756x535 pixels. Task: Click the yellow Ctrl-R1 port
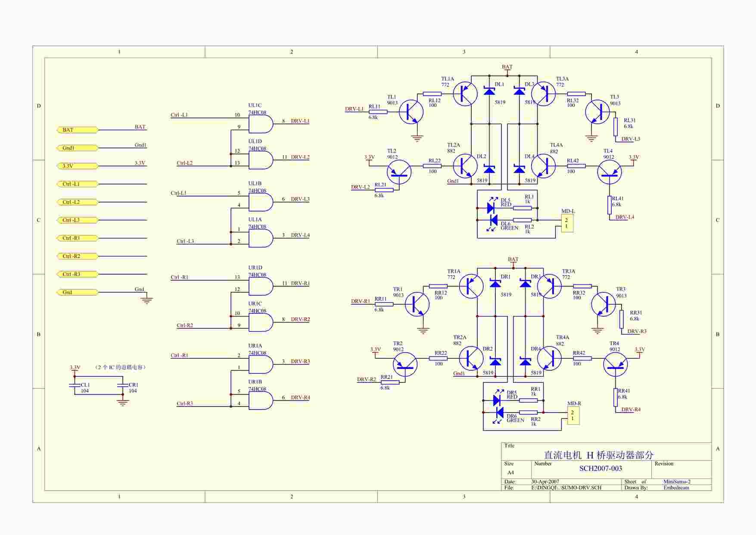[x=78, y=238]
